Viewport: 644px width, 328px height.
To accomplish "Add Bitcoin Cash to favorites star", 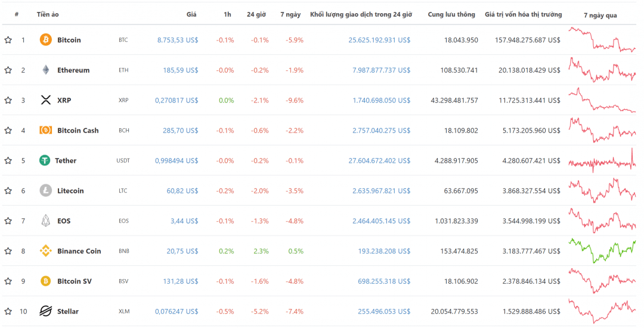I will pos(8,130).
